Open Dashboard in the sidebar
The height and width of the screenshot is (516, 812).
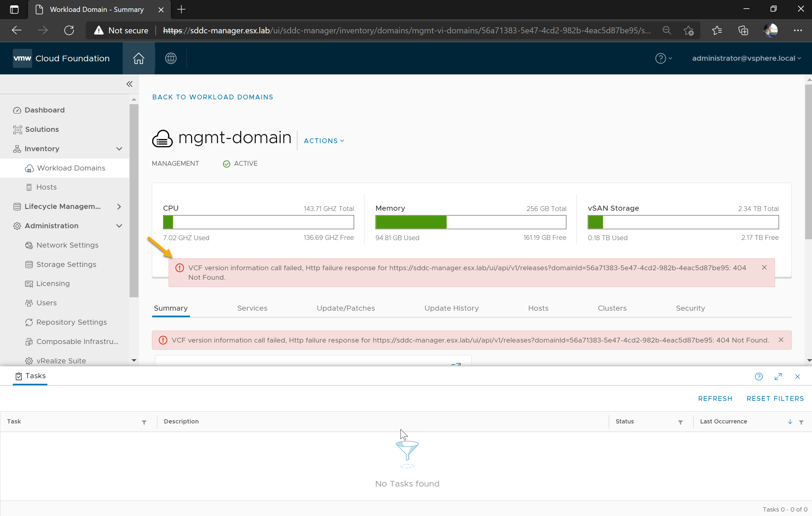click(x=44, y=110)
